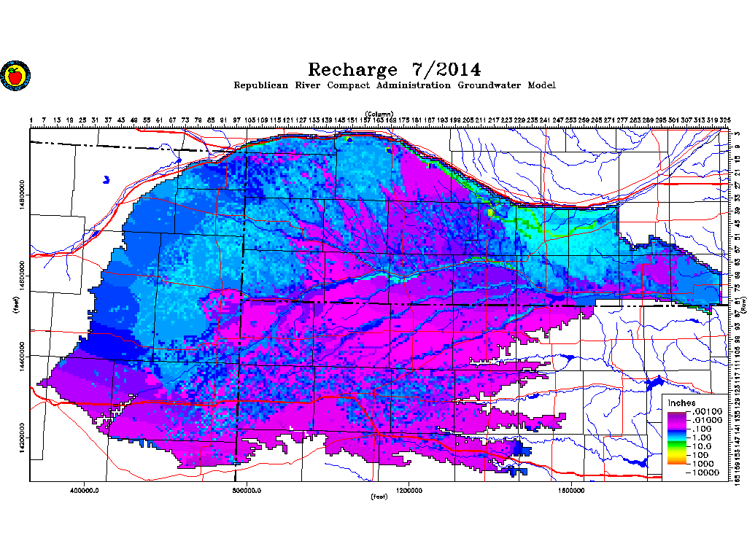Screen dimensions: 747x560
Task: Click the Republican River Compact Administration subtitle
Action: pos(394,86)
